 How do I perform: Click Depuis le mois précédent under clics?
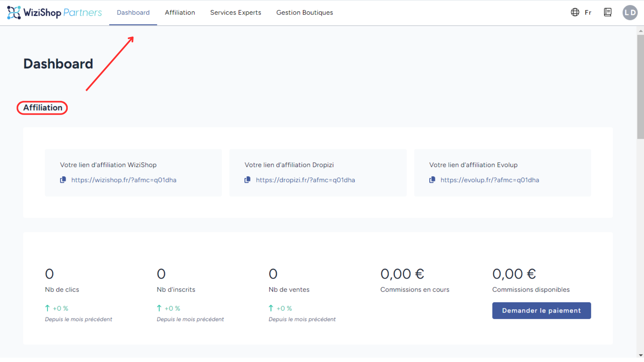78,319
